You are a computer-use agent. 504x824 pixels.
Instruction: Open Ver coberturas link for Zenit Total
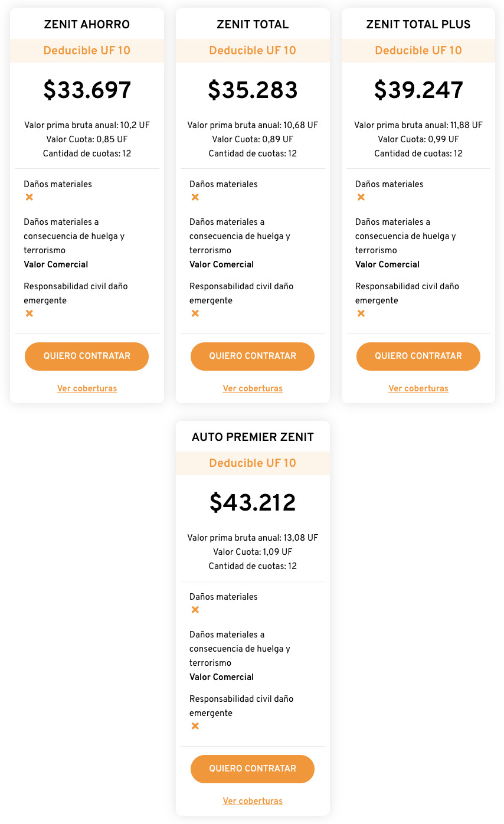point(253,388)
